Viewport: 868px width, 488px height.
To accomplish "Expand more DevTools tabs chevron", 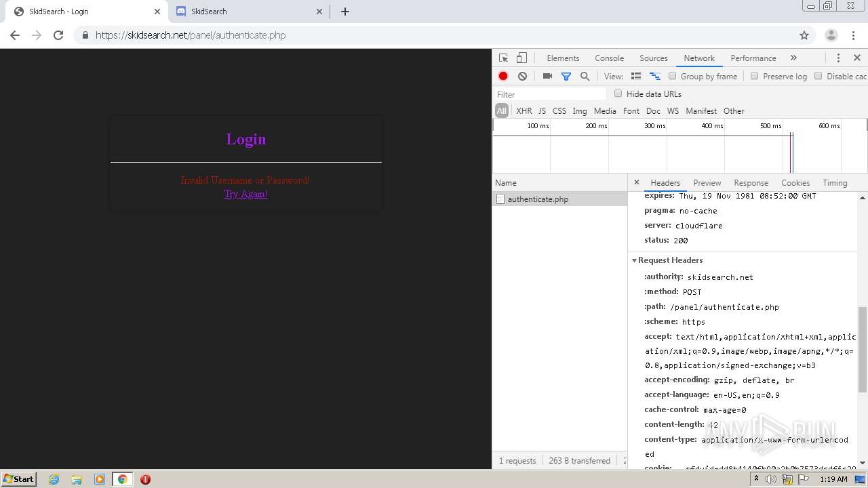I will tap(793, 58).
